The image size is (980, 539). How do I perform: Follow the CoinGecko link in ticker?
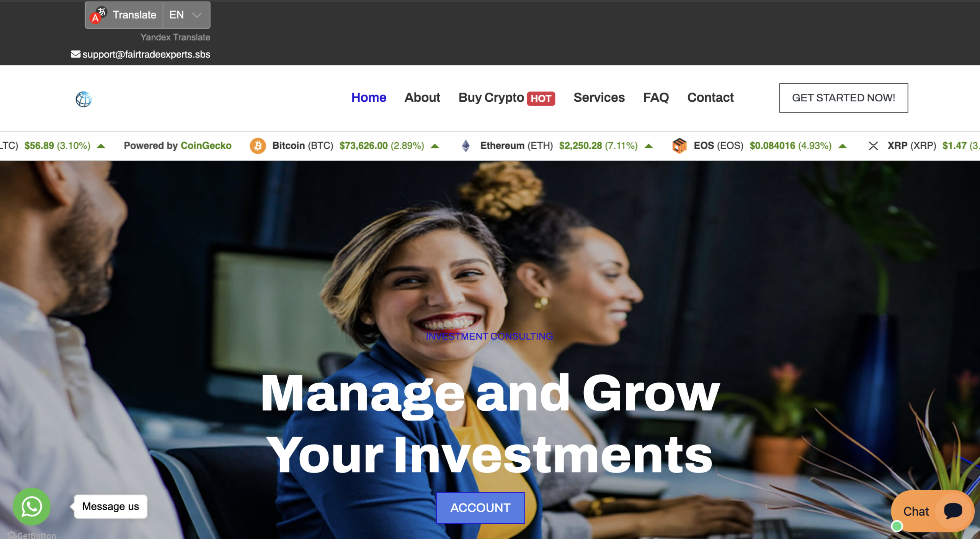pos(206,146)
